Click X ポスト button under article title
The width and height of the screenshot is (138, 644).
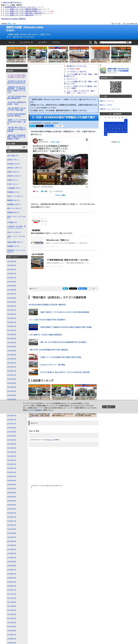coord(40,126)
